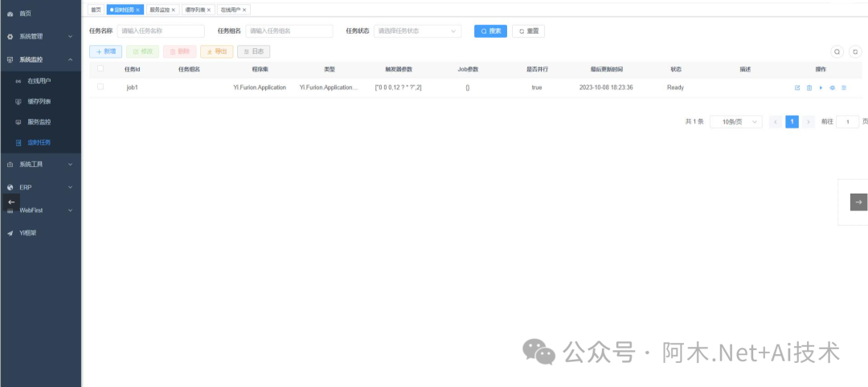
Task: Expand the 系统管理 sidebar menu chevron
Action: 70,36
